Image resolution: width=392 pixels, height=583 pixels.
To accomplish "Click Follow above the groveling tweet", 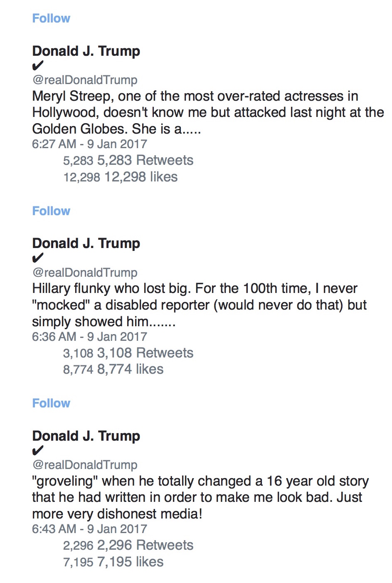I will (51, 403).
